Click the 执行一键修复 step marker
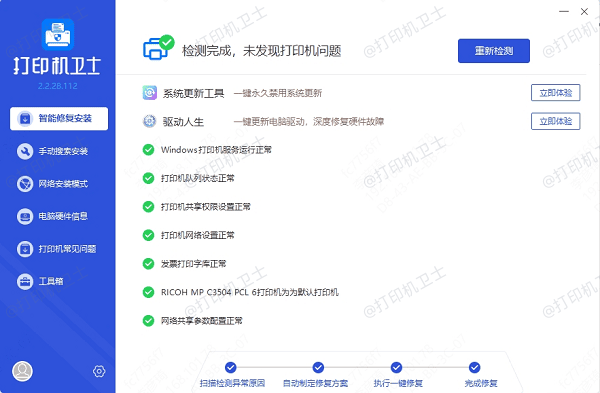 coord(396,367)
